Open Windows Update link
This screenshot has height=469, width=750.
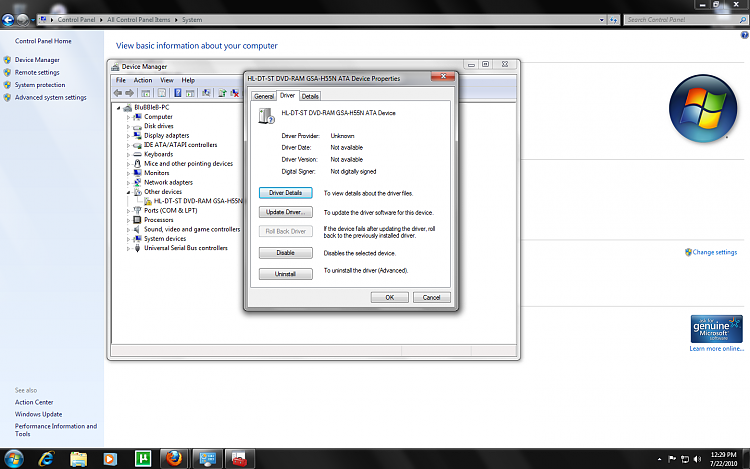tap(38, 414)
